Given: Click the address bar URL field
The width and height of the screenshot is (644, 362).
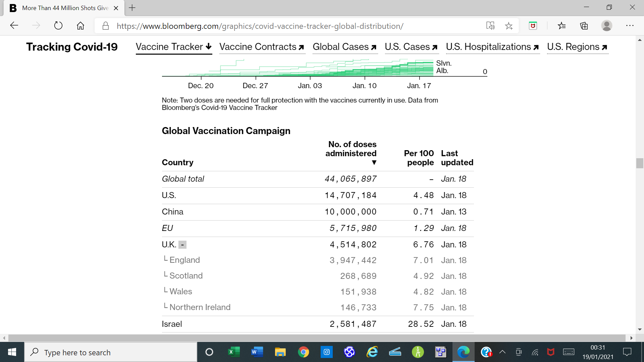Looking at the screenshot, I should [260, 26].
